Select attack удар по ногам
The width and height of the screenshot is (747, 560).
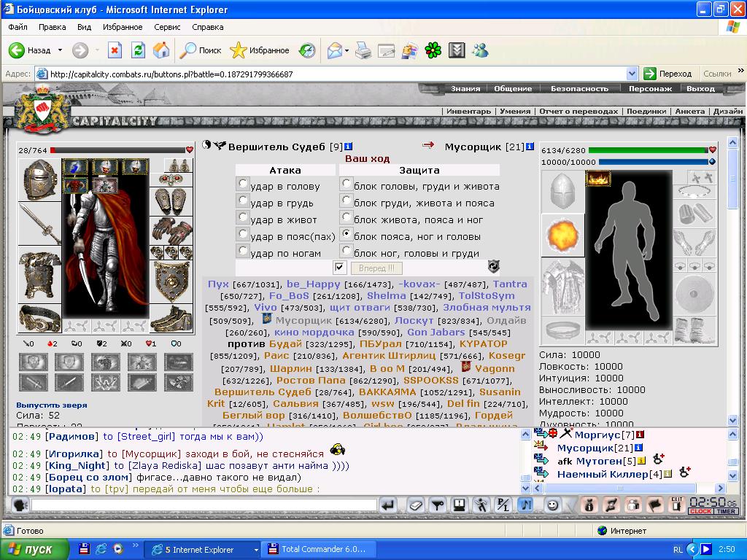pyautogui.click(x=243, y=251)
